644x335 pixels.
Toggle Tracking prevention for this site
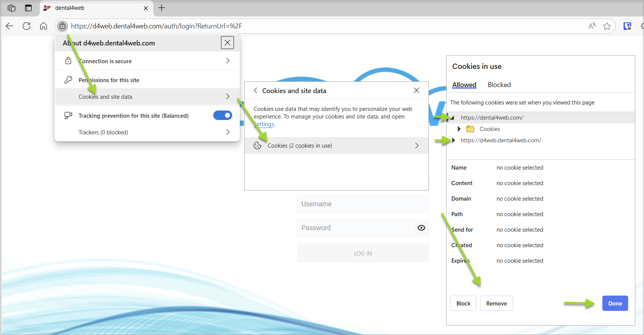(222, 115)
